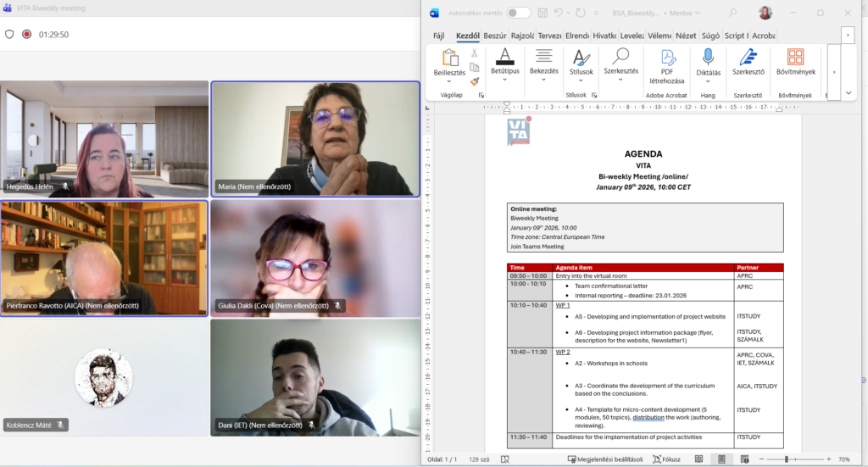This screenshot has width=868, height=467.
Task: Click the recording indicator in Teams
Action: [x=27, y=35]
